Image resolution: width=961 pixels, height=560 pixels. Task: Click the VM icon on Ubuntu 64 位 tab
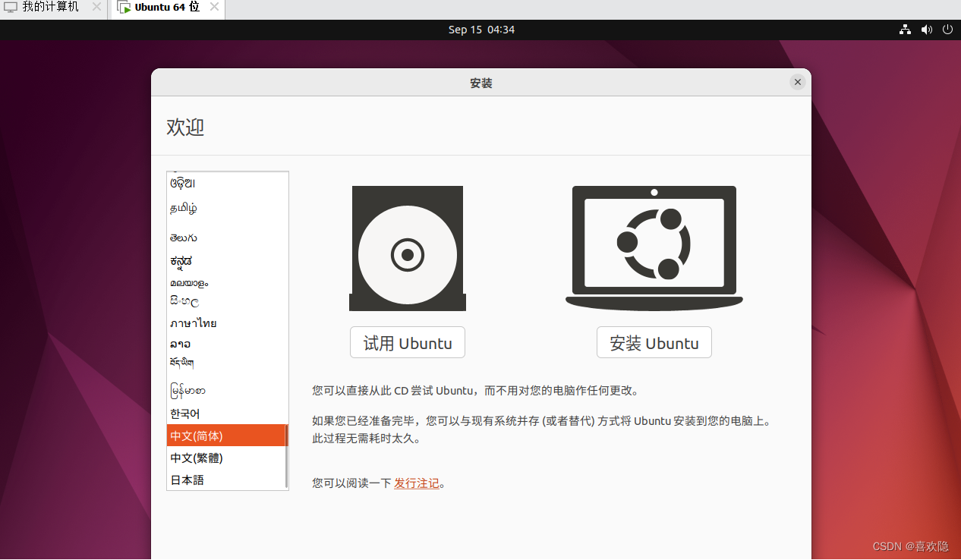[124, 7]
